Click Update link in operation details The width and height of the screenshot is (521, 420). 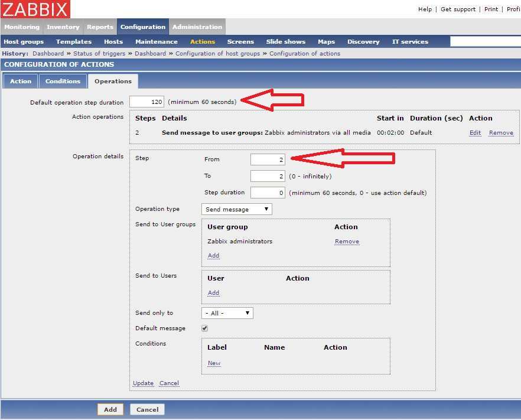coord(143,383)
